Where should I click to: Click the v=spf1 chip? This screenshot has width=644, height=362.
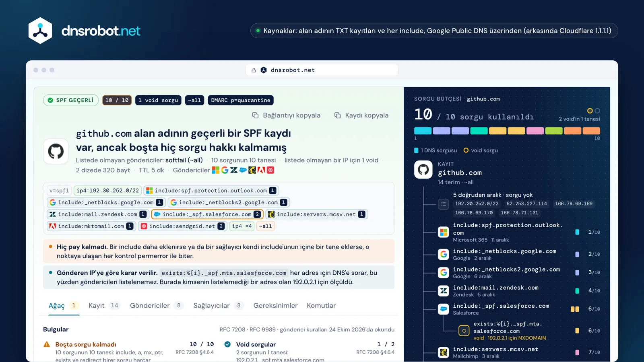click(59, 191)
